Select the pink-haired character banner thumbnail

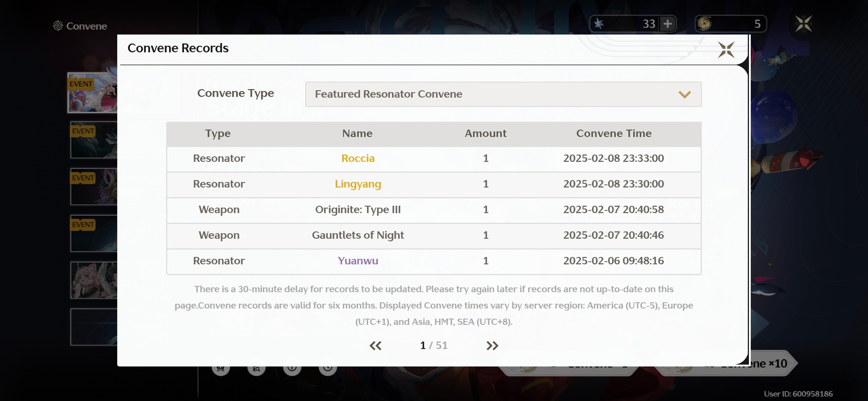click(94, 280)
